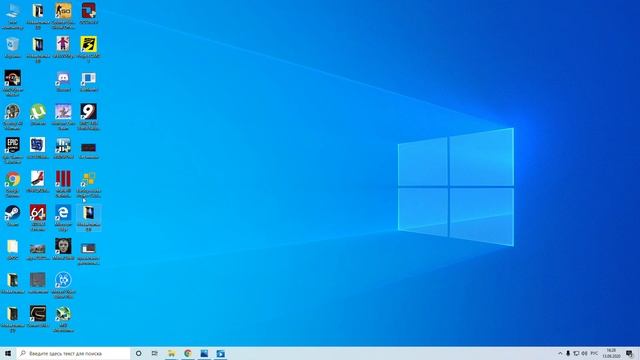The width and height of the screenshot is (640, 360).
Task: Select the yellow-and-black game shortcut icon
Action: click(89, 45)
